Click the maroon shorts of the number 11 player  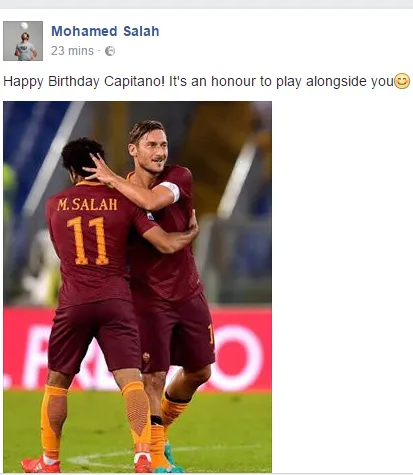pos(94,337)
